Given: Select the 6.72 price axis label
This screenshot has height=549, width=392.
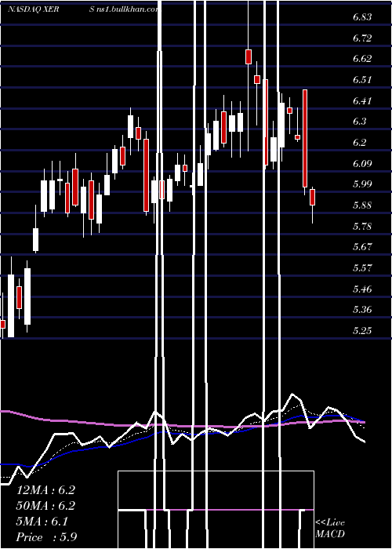Looking at the screenshot, I should [x=362, y=38].
